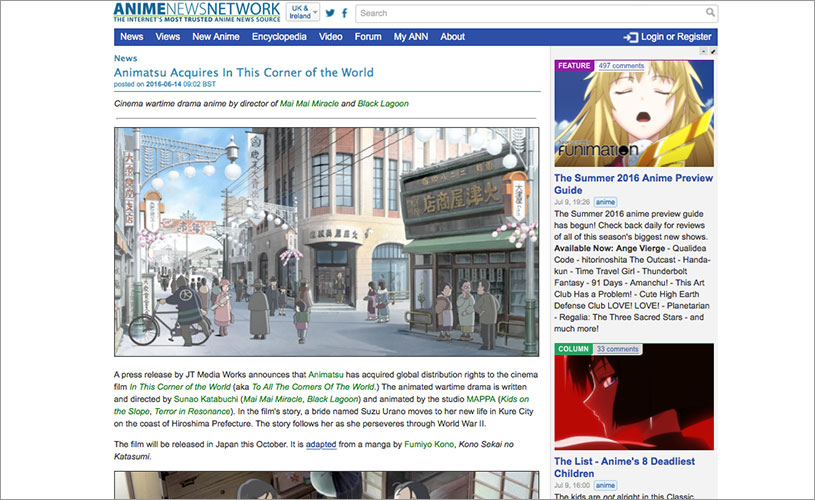The width and height of the screenshot is (815, 500).
Task: Click the login arrow icon
Action: point(630,37)
